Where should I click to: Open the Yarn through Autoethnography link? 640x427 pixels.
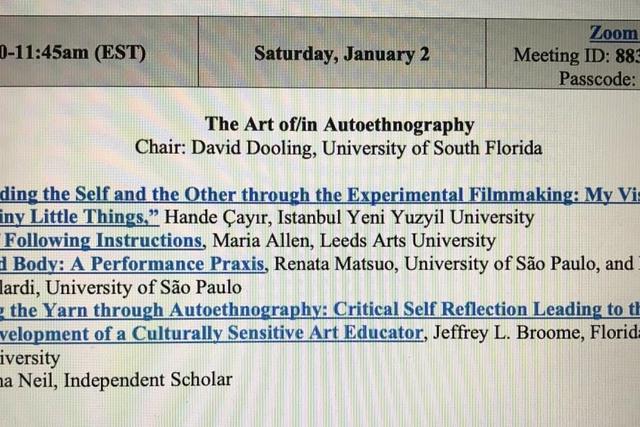pyautogui.click(x=320, y=310)
